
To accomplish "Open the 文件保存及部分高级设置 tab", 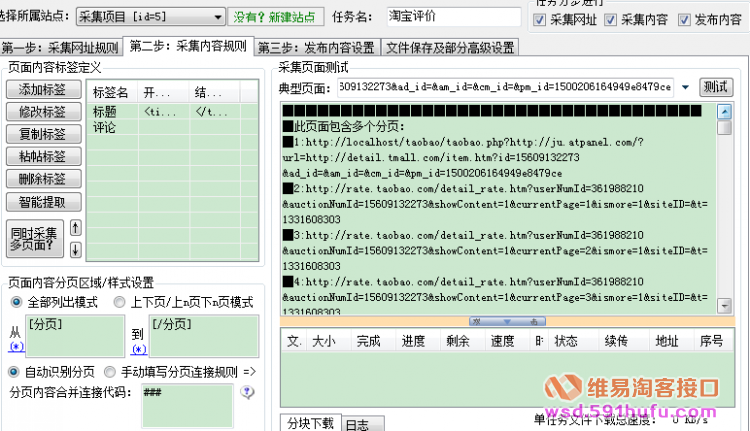I will (450, 47).
